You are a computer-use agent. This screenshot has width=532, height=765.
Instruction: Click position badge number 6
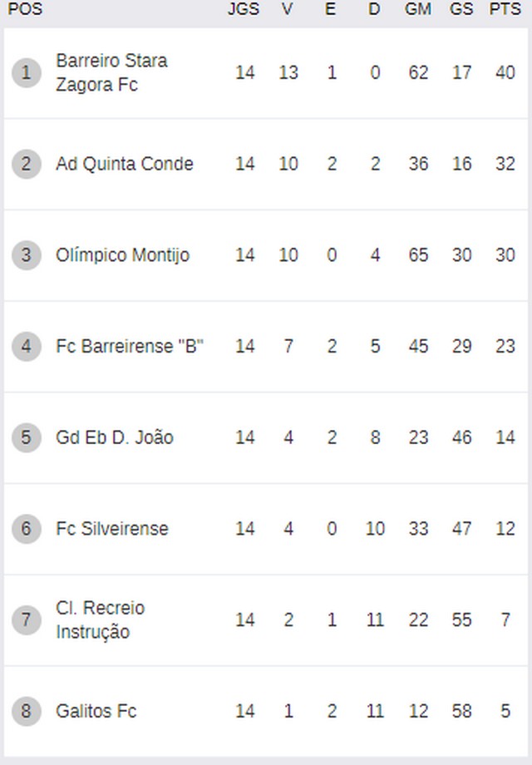pyautogui.click(x=27, y=529)
